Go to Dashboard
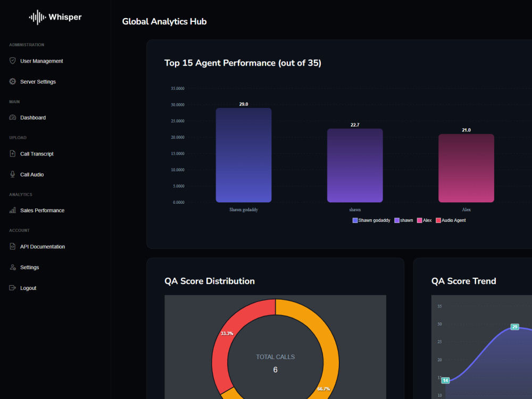532x399 pixels. (x=33, y=118)
